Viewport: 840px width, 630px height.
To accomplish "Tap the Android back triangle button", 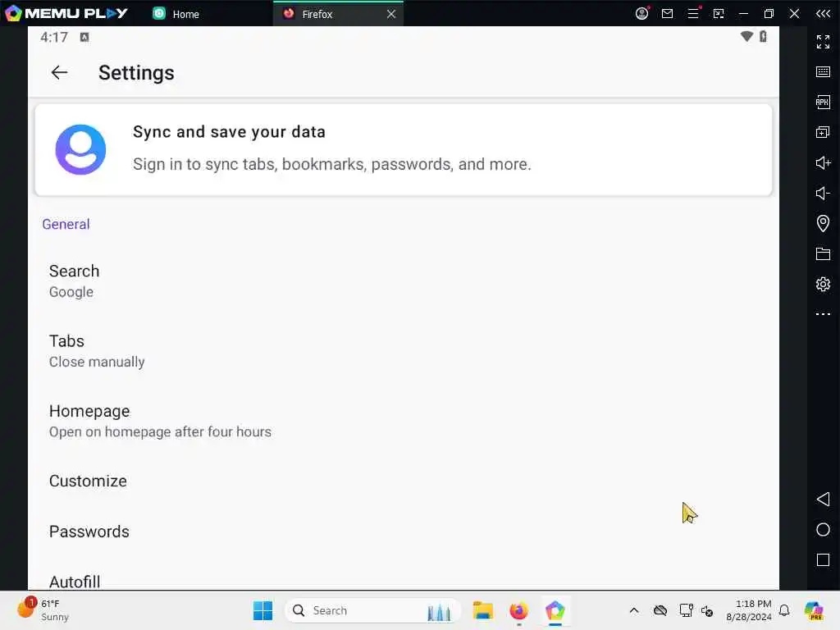I will tap(823, 500).
